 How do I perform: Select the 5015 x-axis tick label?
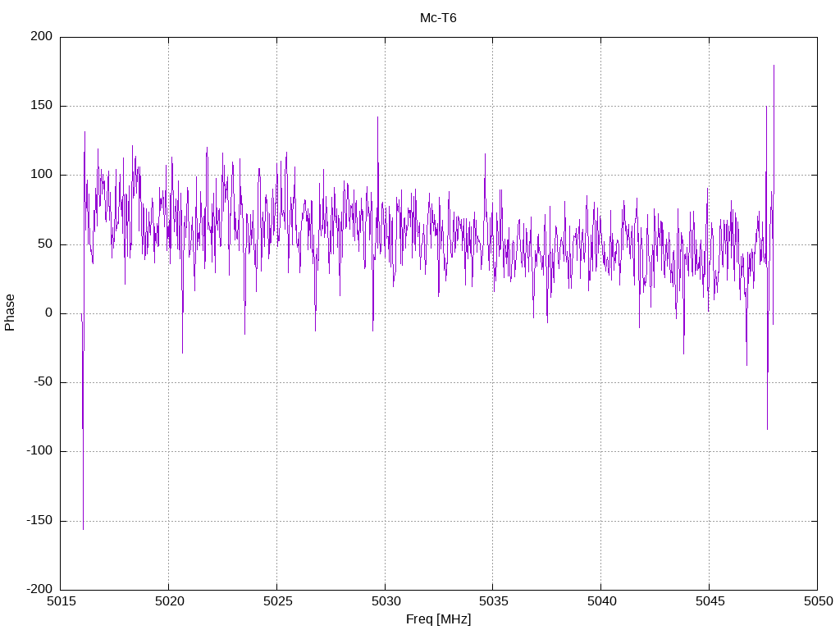click(61, 602)
